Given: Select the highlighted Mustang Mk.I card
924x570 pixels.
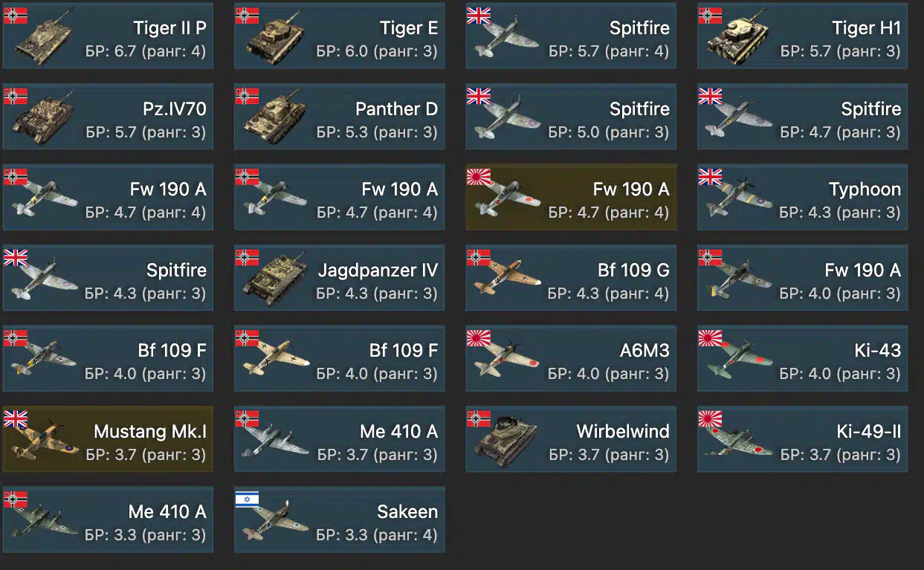Looking at the screenshot, I should point(108,439).
